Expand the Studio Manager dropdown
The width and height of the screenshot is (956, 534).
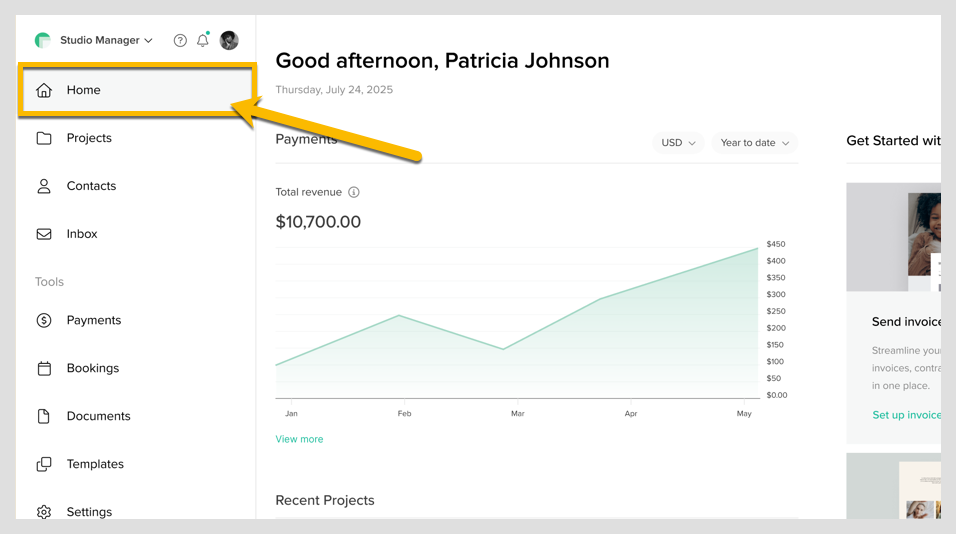pos(106,41)
